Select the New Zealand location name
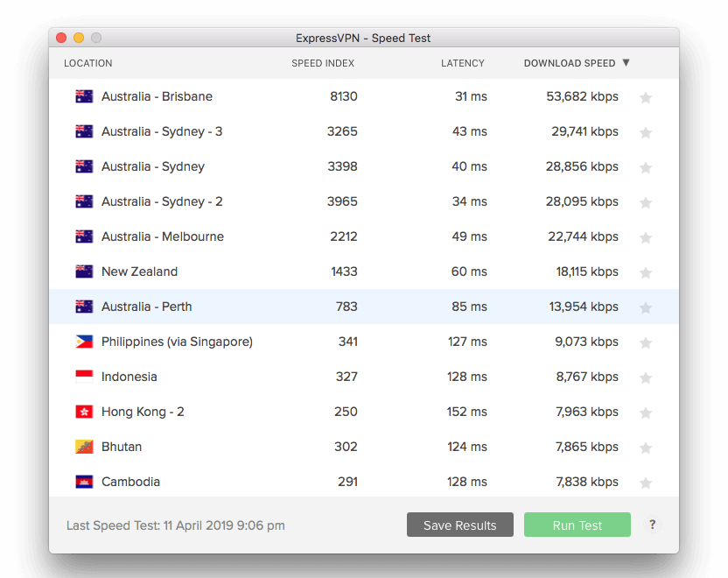 pos(139,271)
